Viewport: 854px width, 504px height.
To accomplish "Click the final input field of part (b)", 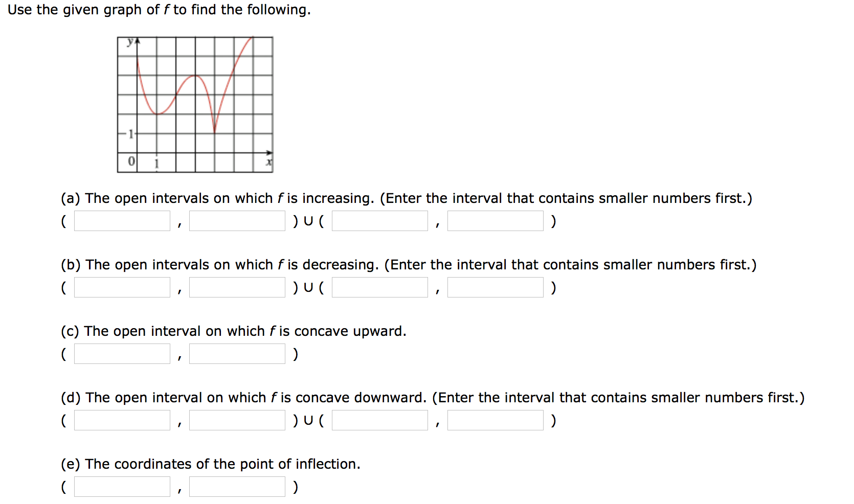I will (x=495, y=287).
